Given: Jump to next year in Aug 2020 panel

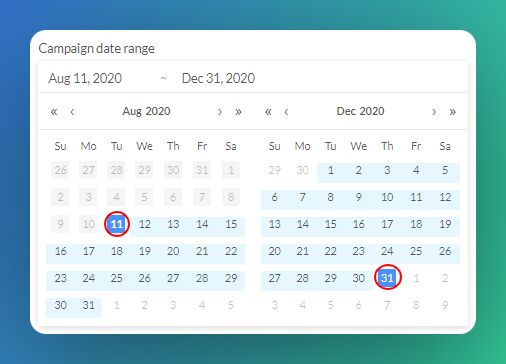Looking at the screenshot, I should (238, 112).
